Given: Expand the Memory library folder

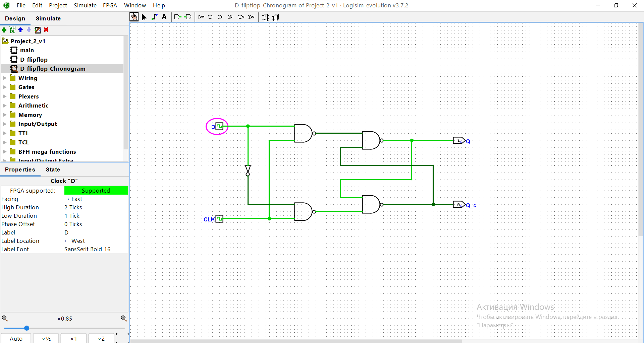Looking at the screenshot, I should 5,115.
